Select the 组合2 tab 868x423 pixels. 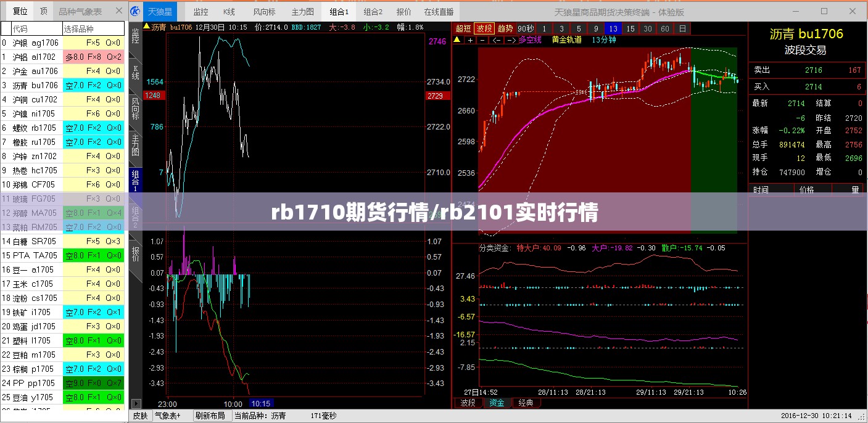pos(373,12)
